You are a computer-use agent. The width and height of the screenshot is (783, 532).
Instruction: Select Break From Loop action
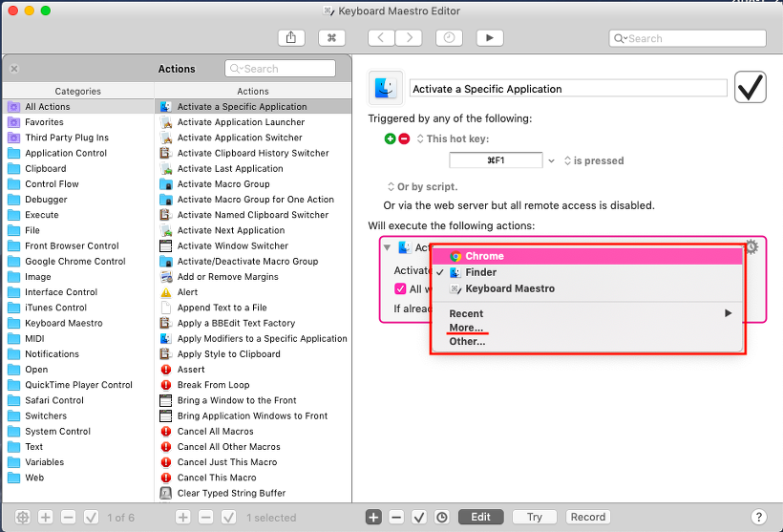(x=253, y=385)
